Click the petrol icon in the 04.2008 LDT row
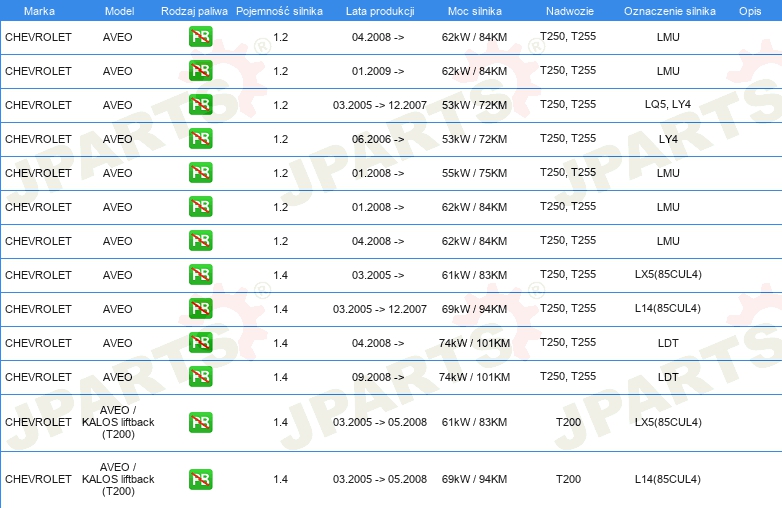This screenshot has width=782, height=508. 200,342
